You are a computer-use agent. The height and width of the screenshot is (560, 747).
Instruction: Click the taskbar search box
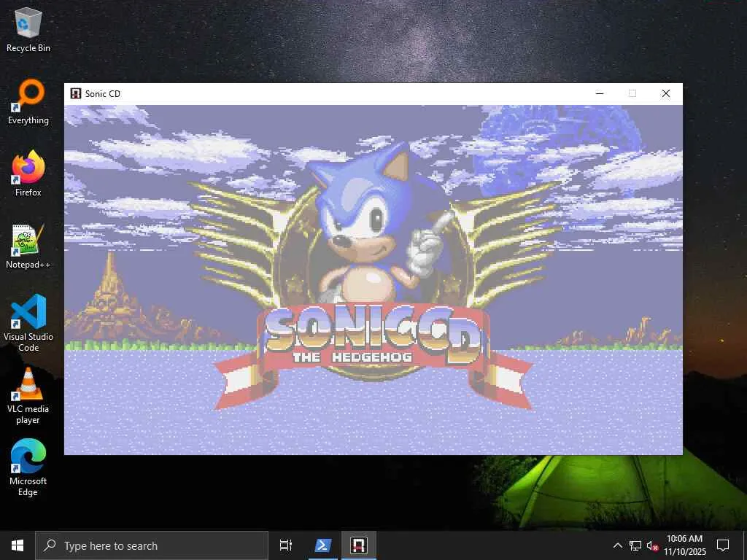point(152,545)
